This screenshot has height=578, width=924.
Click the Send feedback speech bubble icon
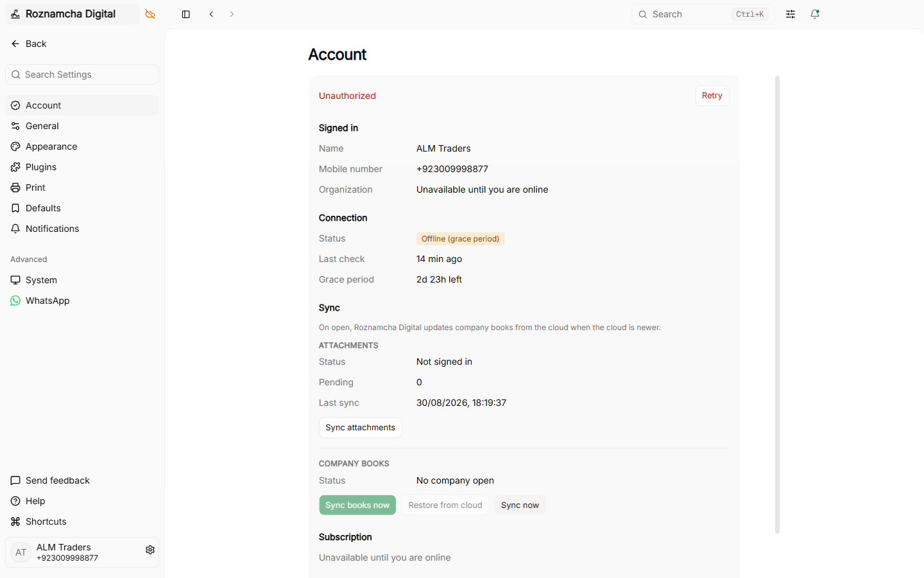pyautogui.click(x=15, y=480)
